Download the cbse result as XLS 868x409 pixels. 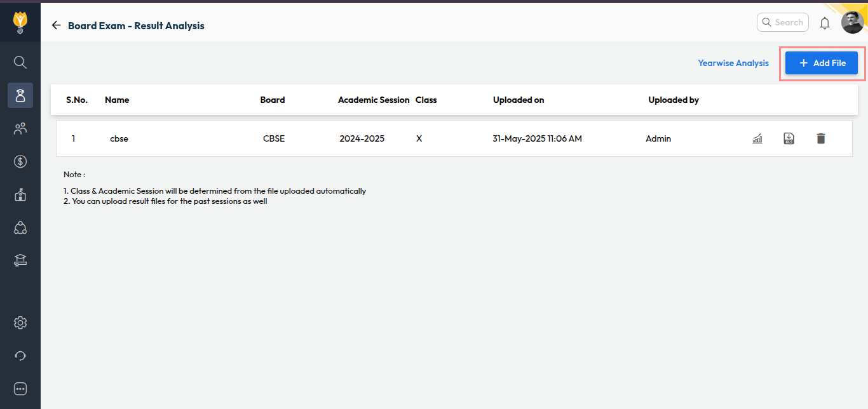(x=789, y=138)
